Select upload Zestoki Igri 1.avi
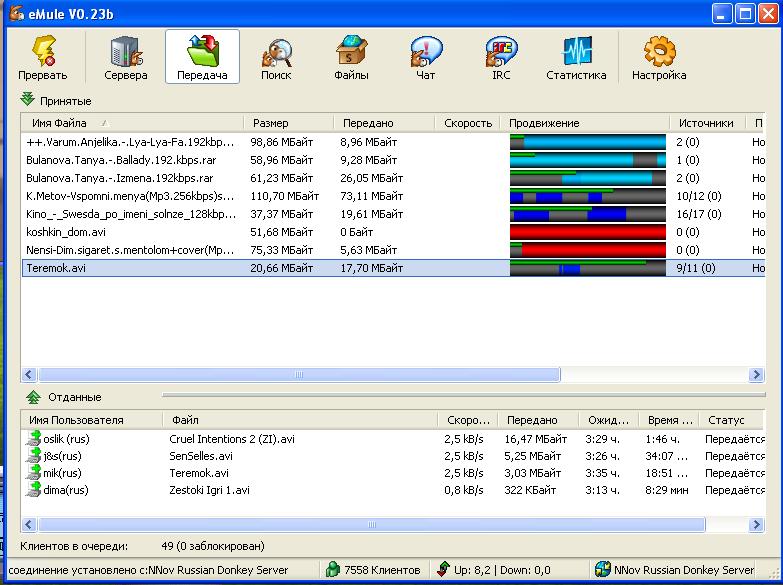783x585 pixels. (209, 490)
